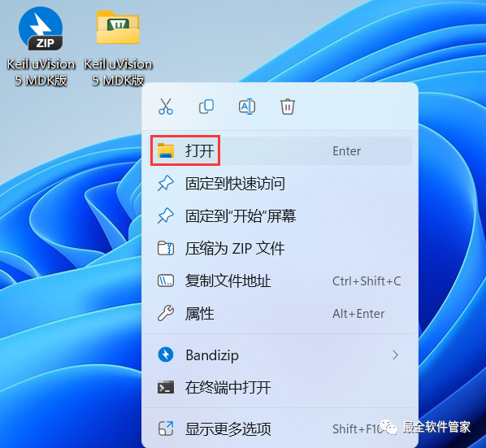
Task: Click the Rename icon in context menu
Action: tap(247, 107)
